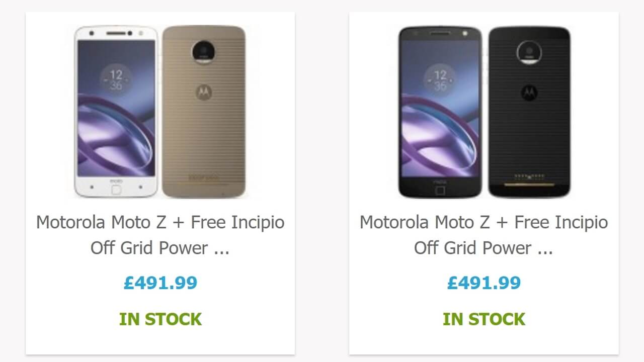
Task: Click the black front-facing Moto Z phone
Action: click(440, 112)
